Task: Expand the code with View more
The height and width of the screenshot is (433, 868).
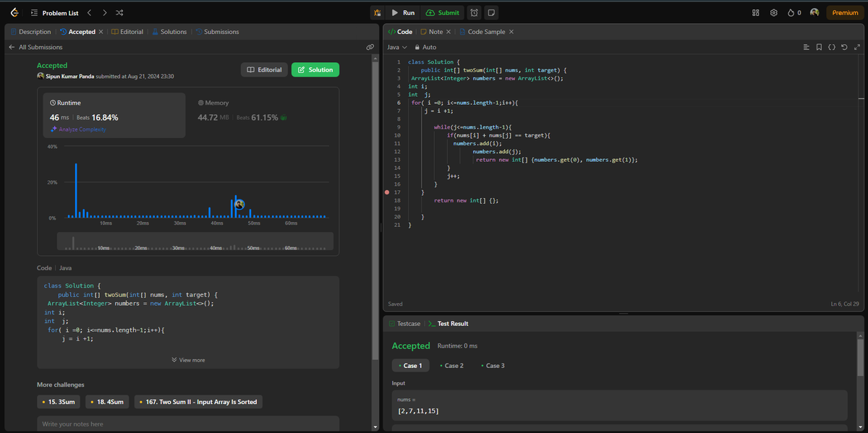Action: click(x=188, y=360)
